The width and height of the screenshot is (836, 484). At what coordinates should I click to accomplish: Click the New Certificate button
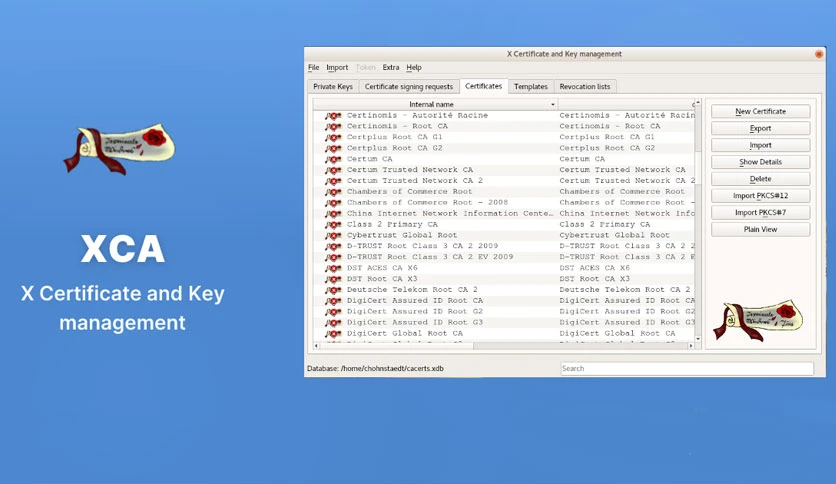click(760, 111)
